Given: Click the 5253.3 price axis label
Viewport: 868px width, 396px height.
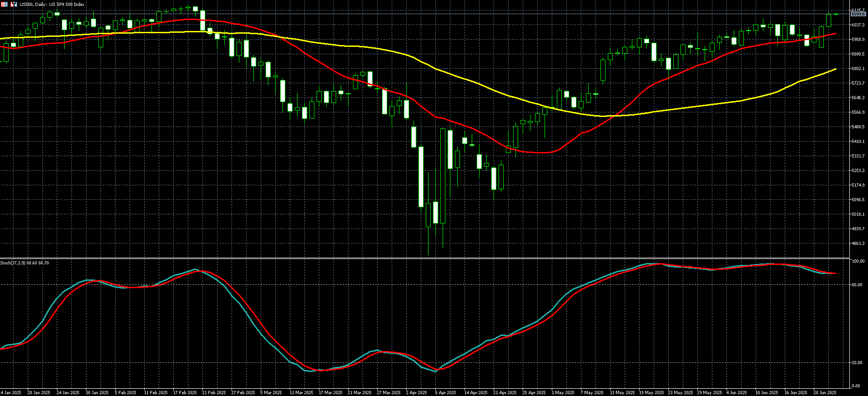Looking at the screenshot, I should pyautogui.click(x=858, y=171).
